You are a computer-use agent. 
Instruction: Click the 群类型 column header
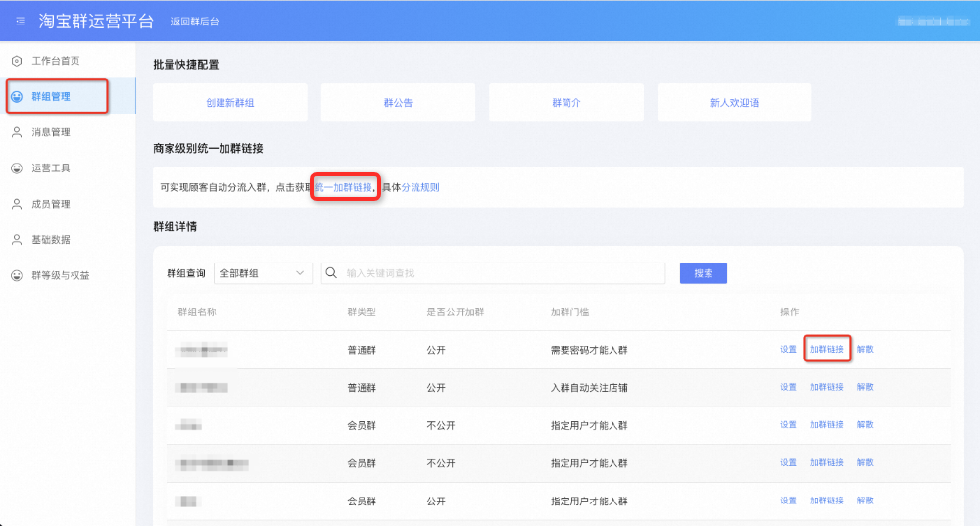(x=362, y=311)
